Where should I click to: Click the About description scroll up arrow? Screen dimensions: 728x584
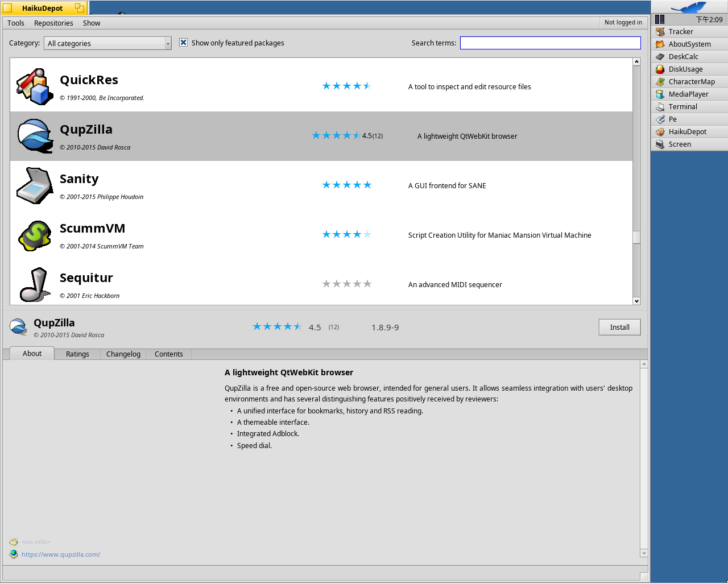tap(644, 364)
